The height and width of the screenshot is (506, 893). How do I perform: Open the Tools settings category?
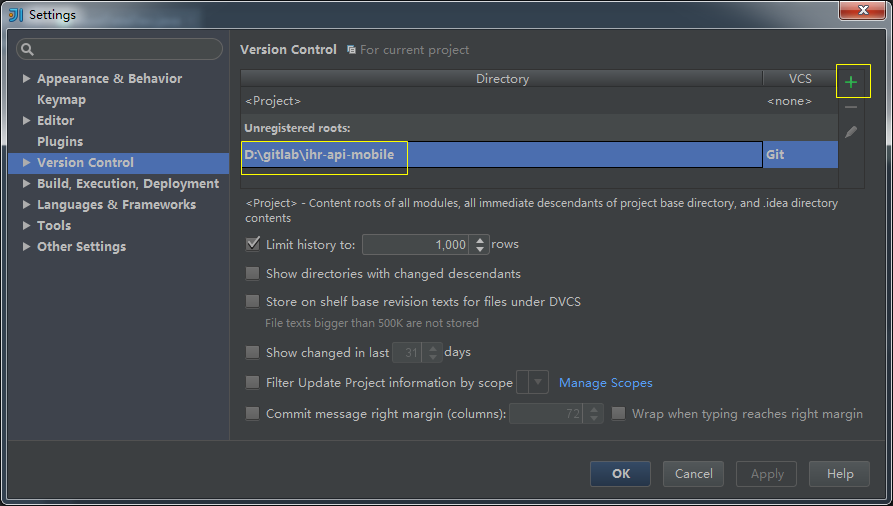pos(54,225)
